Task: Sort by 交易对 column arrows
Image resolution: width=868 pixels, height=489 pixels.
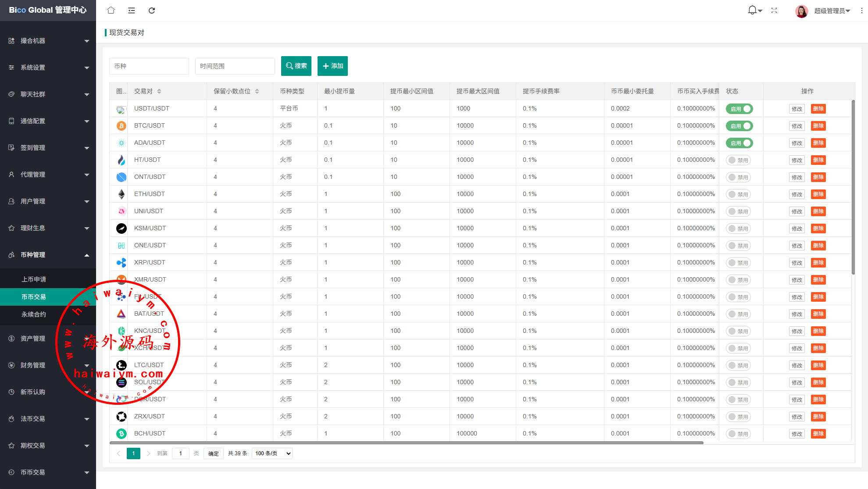Action: [159, 91]
